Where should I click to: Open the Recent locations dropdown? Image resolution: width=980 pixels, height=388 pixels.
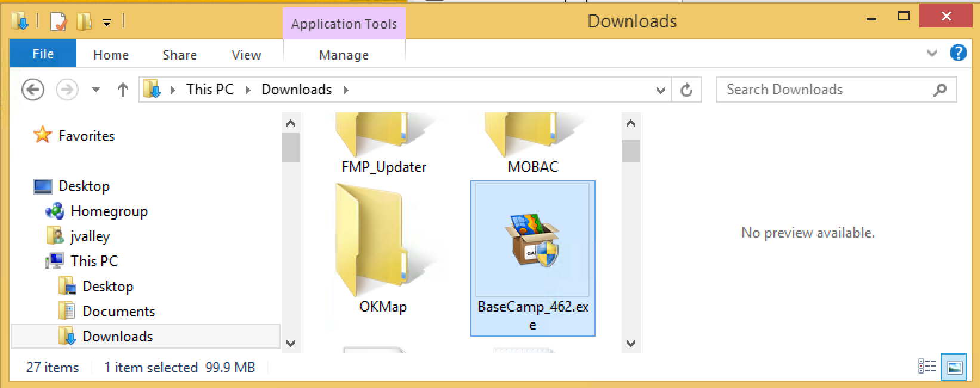[x=95, y=90]
